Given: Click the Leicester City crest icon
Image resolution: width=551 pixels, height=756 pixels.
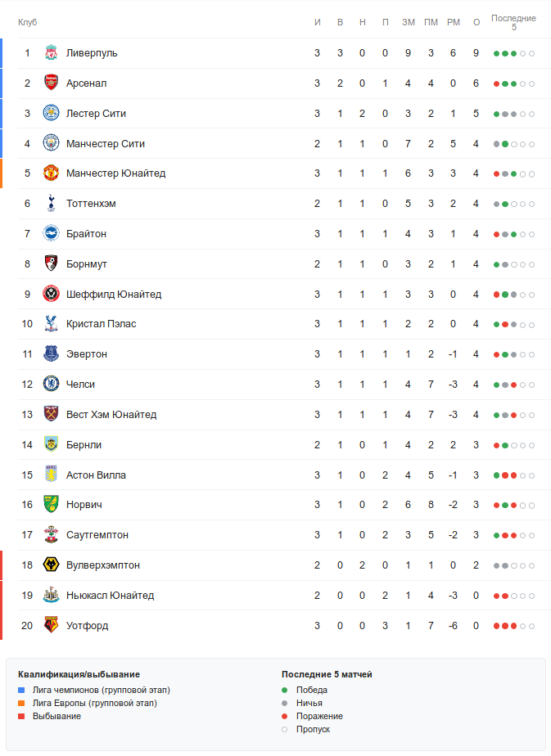Looking at the screenshot, I should (52, 114).
